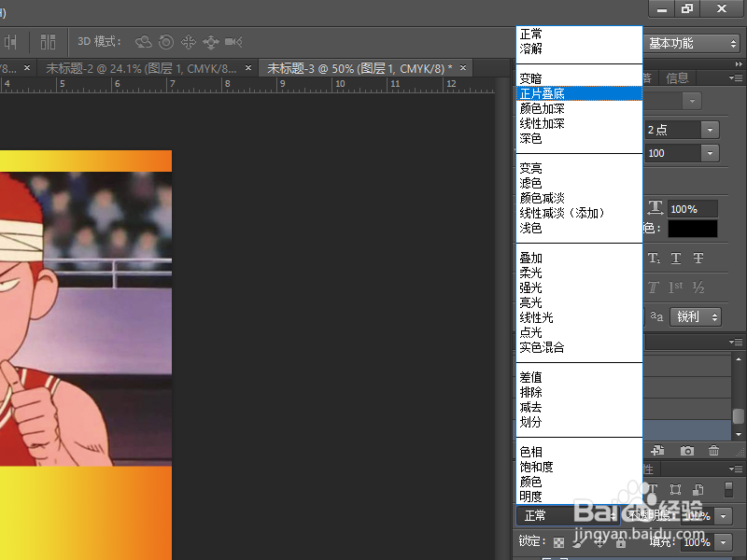Click the history panel scrollbar thumb

(739, 415)
